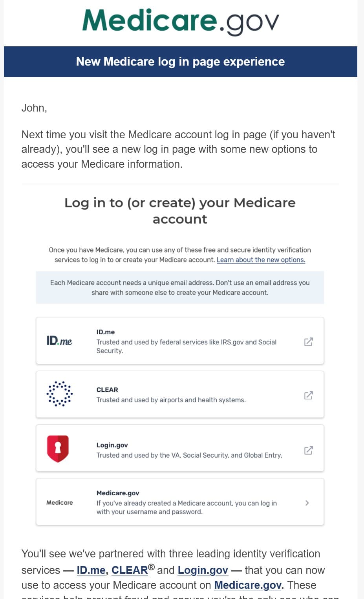This screenshot has height=599, width=364.
Task: Open external link icon for Login.gov
Action: click(x=309, y=450)
